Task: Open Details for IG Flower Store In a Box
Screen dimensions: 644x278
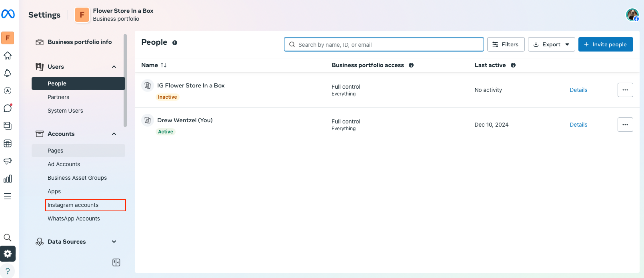Action: pyautogui.click(x=578, y=90)
